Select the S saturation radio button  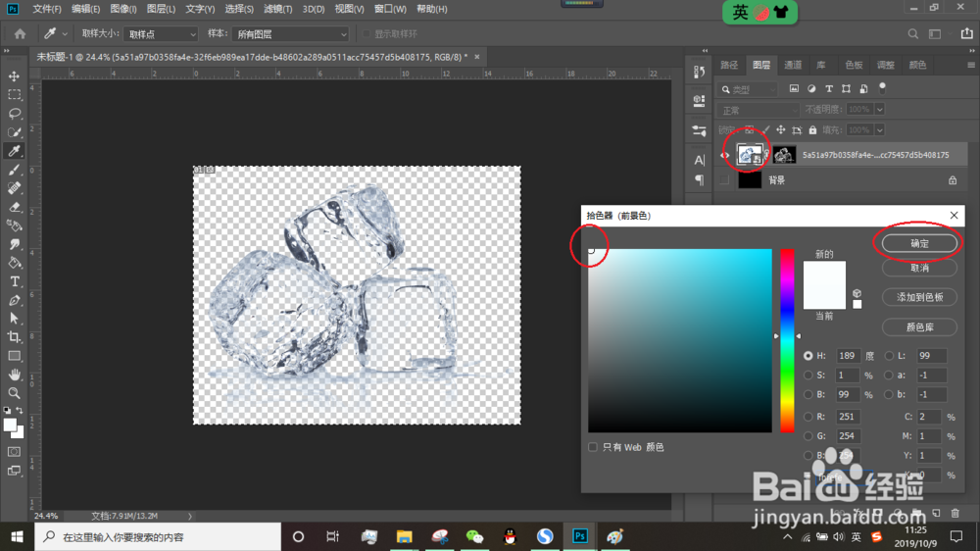point(808,376)
